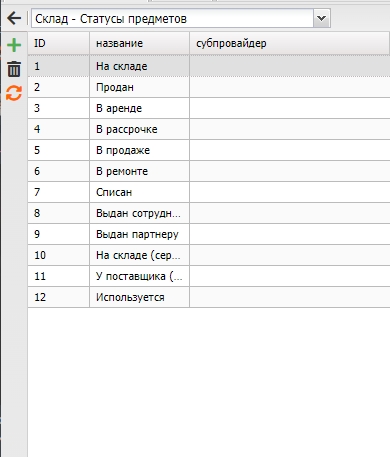Select the В продаже cell
390x457 pixels.
pyautogui.click(x=139, y=150)
